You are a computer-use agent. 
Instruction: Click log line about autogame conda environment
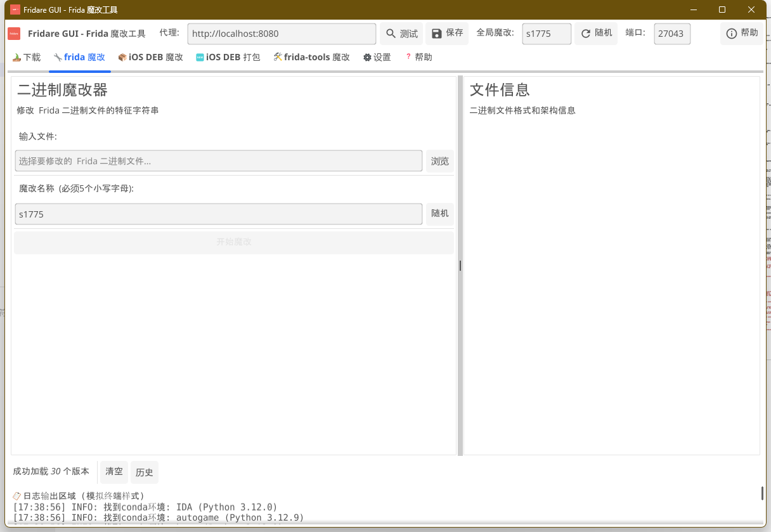159,518
